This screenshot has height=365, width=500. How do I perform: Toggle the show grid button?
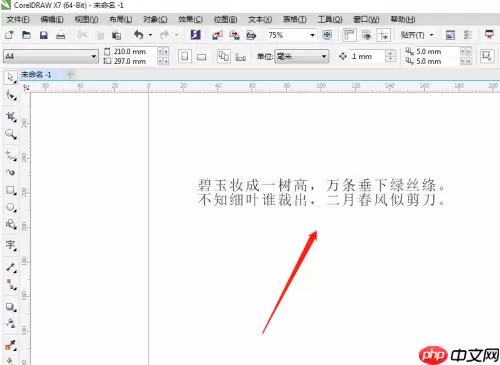(x=367, y=35)
